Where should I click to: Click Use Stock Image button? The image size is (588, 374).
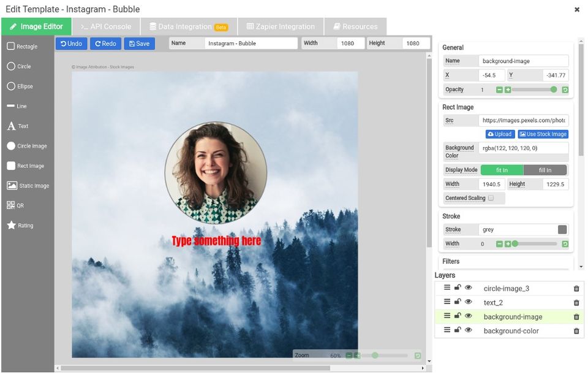(x=543, y=134)
